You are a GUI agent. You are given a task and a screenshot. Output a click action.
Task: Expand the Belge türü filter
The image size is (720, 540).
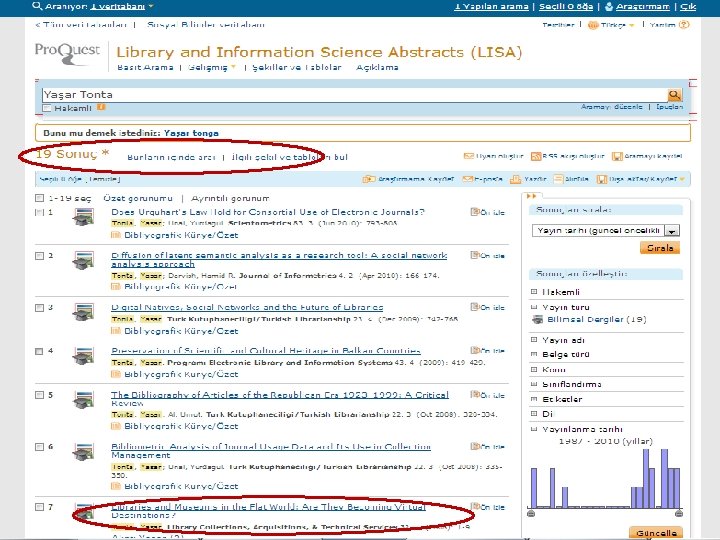534,354
